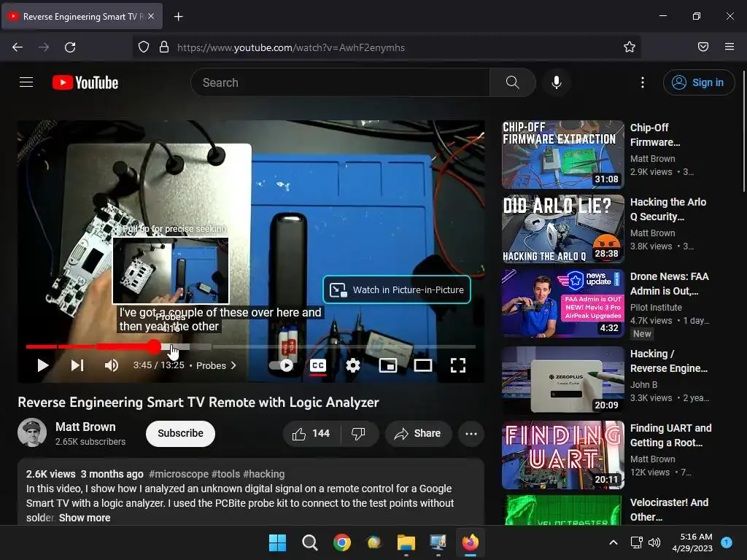747x560 pixels.
Task: Open Chip-Off Firmware Extraction thumbnail
Action: (562, 155)
